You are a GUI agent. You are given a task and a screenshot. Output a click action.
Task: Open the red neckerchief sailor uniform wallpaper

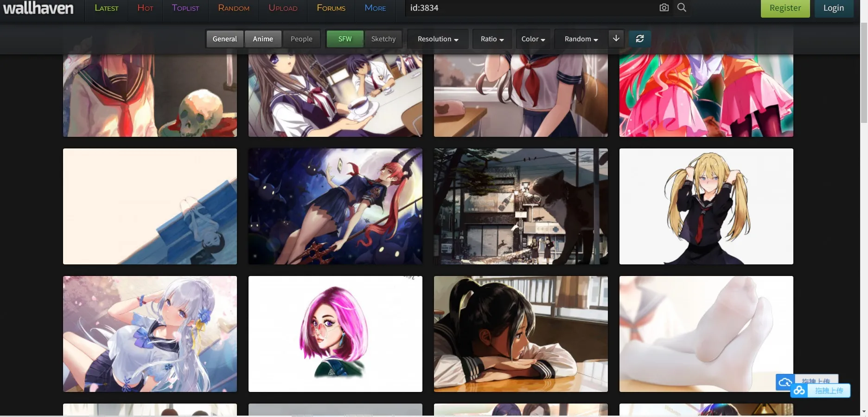tap(521, 95)
